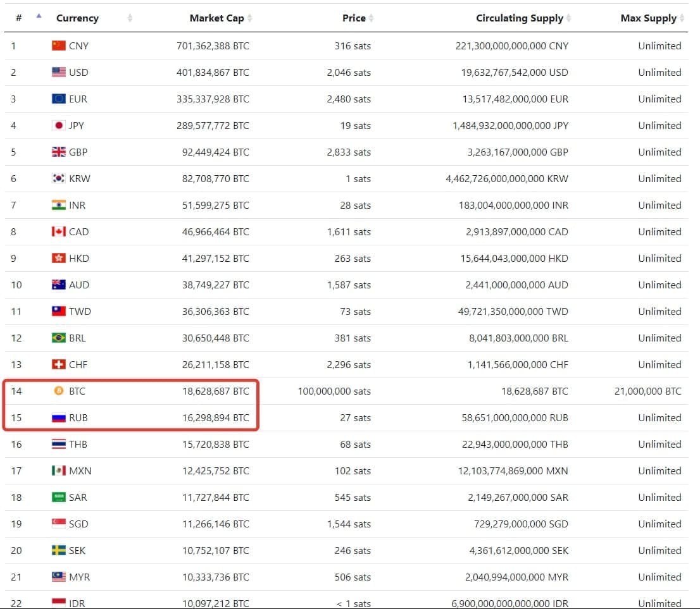The width and height of the screenshot is (700, 609).
Task: Click market cap 16,298,894 BTC
Action: pos(216,417)
